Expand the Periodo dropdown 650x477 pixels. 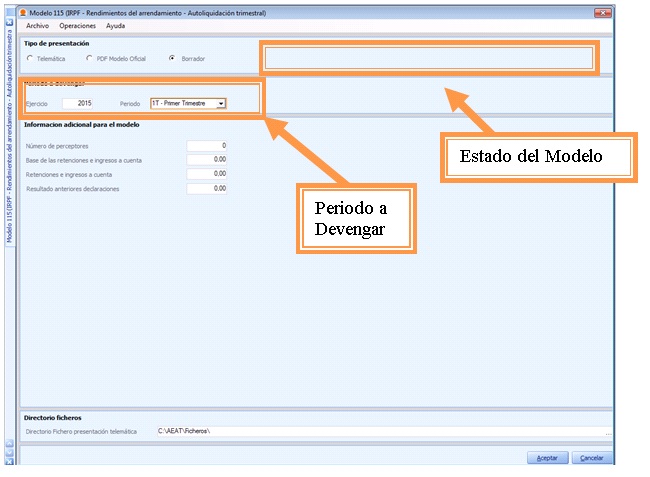[221, 103]
